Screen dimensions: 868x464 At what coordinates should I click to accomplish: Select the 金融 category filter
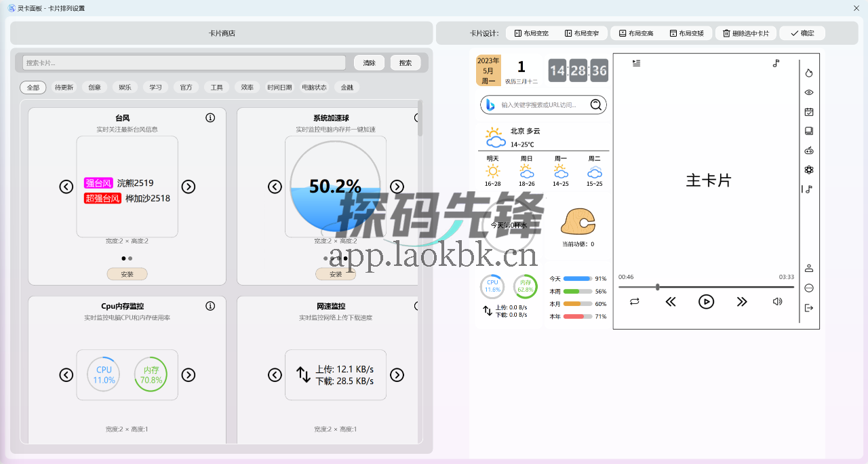point(346,87)
